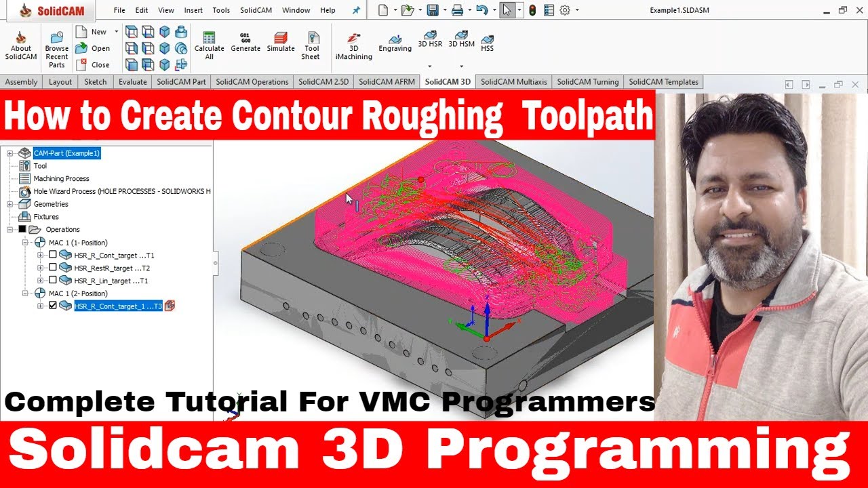Select HSR_R_Cont_target_1 ...T3 operation
The image size is (868, 488).
118,306
